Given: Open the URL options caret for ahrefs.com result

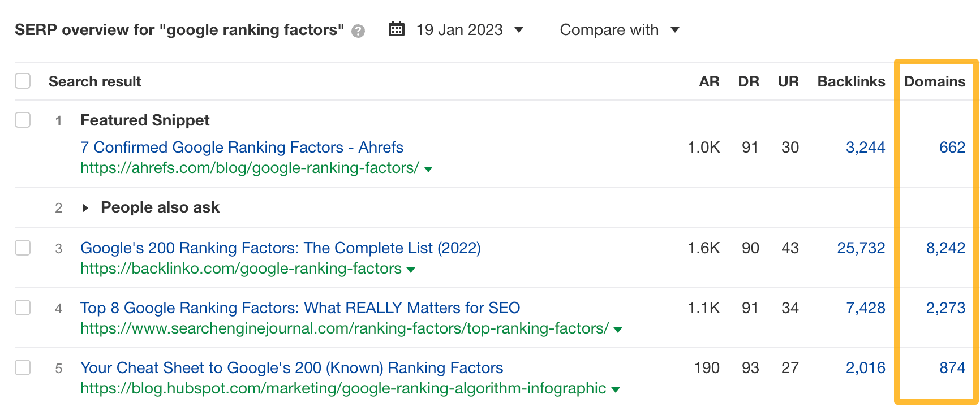Looking at the screenshot, I should click(x=429, y=169).
